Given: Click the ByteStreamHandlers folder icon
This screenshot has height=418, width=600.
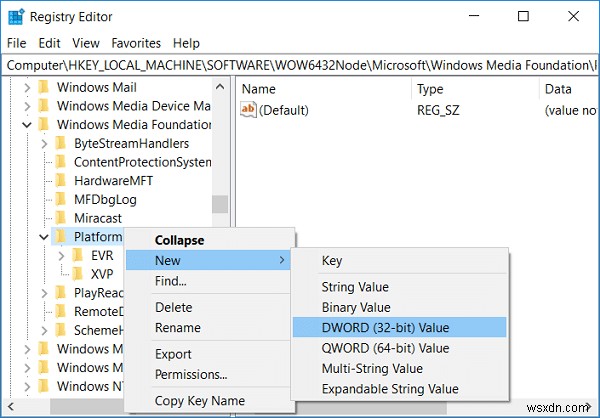Looking at the screenshot, I should click(60, 143).
